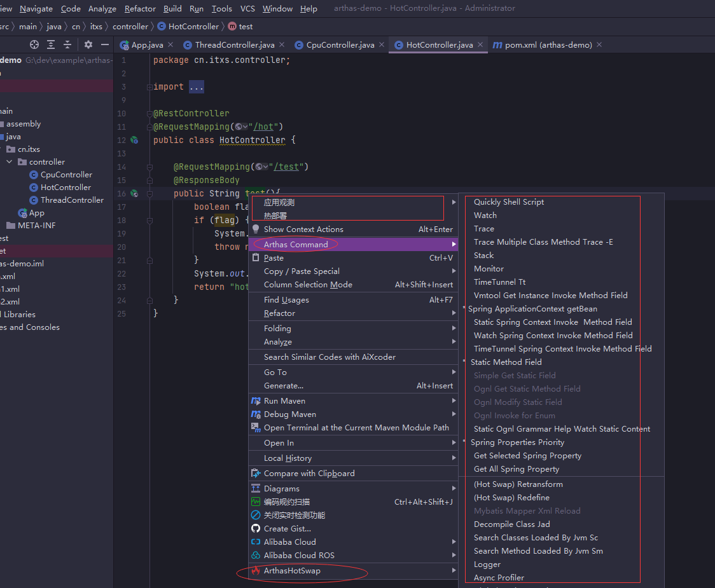This screenshot has height=588, width=715.
Task: Select ThreadController in project tree
Action: pos(72,200)
